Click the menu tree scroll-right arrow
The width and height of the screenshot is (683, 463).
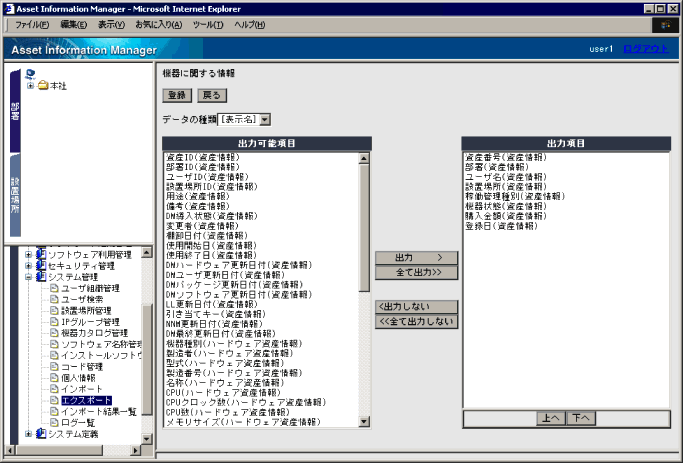click(x=136, y=450)
